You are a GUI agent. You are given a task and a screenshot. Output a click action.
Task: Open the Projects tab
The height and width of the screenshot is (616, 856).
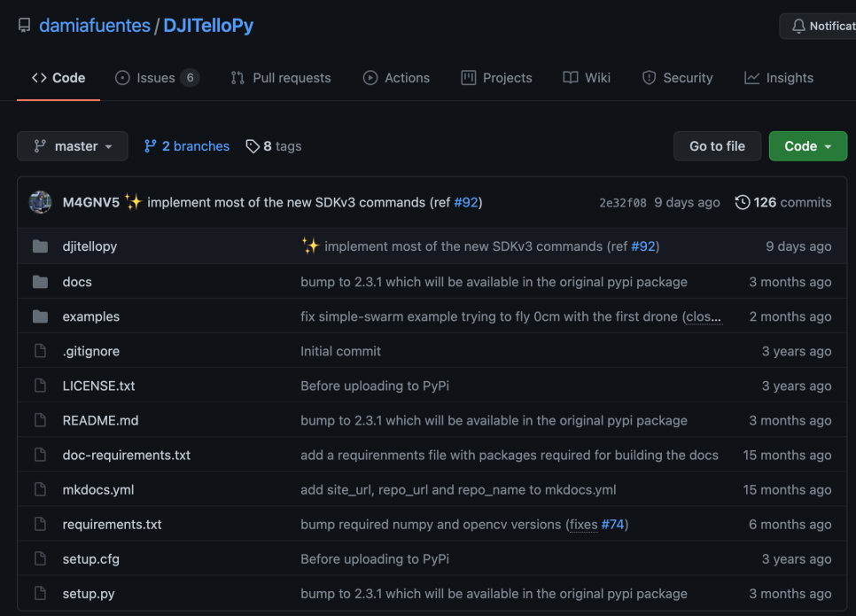496,78
